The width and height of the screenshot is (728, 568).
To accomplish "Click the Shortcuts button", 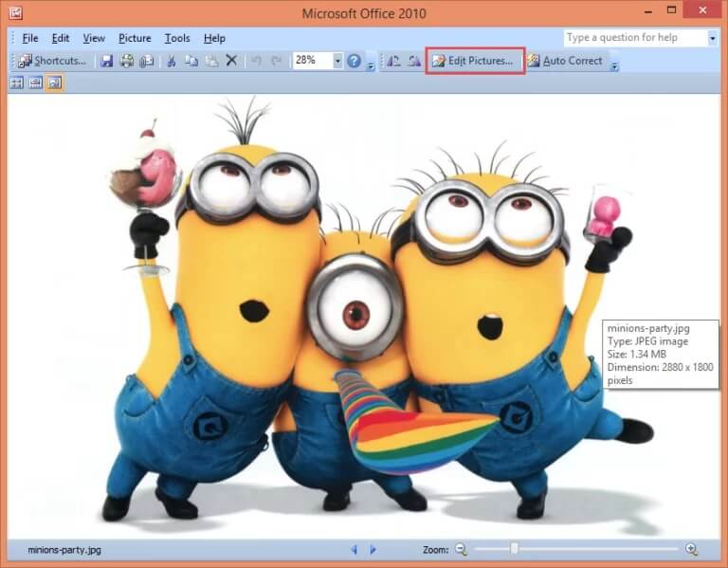I will [52, 61].
